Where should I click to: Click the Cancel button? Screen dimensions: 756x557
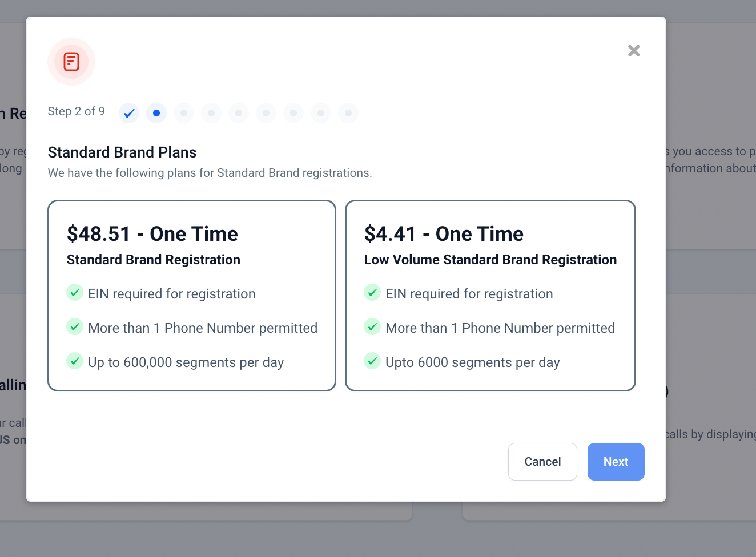pos(542,462)
